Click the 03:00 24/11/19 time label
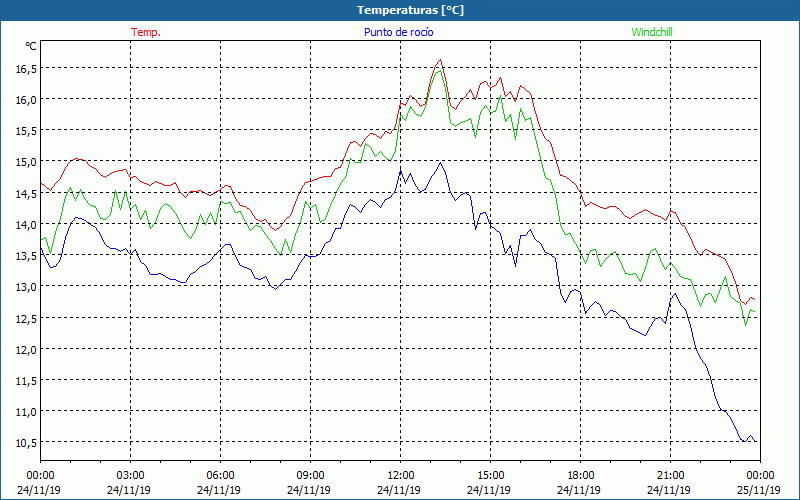 pos(129,483)
